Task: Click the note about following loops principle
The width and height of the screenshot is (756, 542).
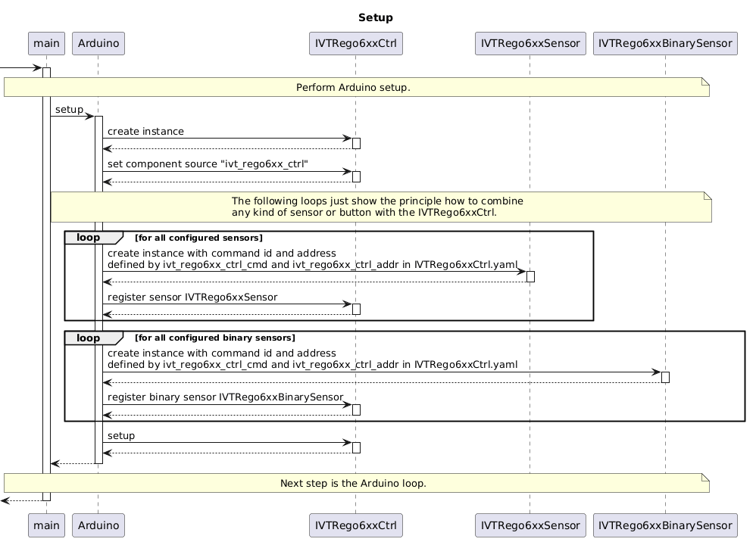Action: (381, 207)
